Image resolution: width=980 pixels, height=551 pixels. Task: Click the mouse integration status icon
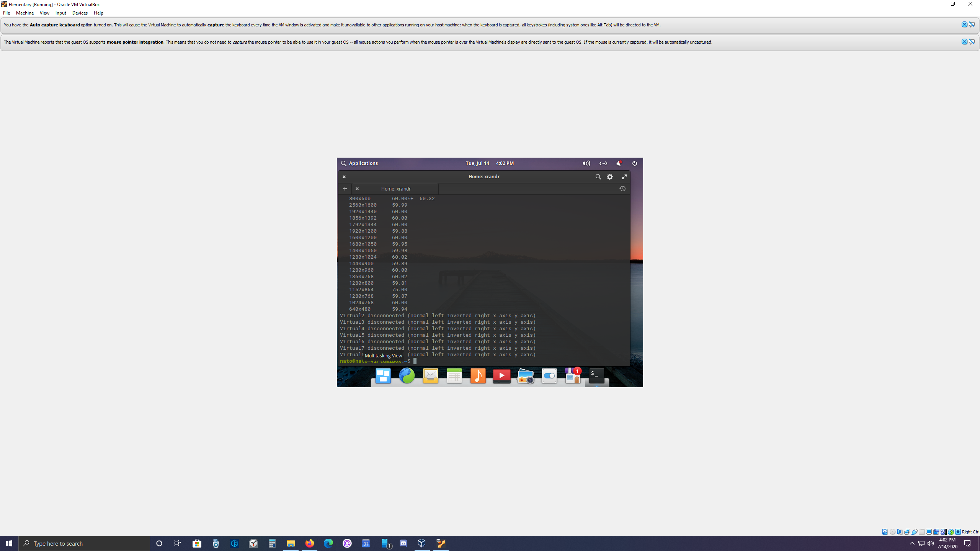pos(951,532)
